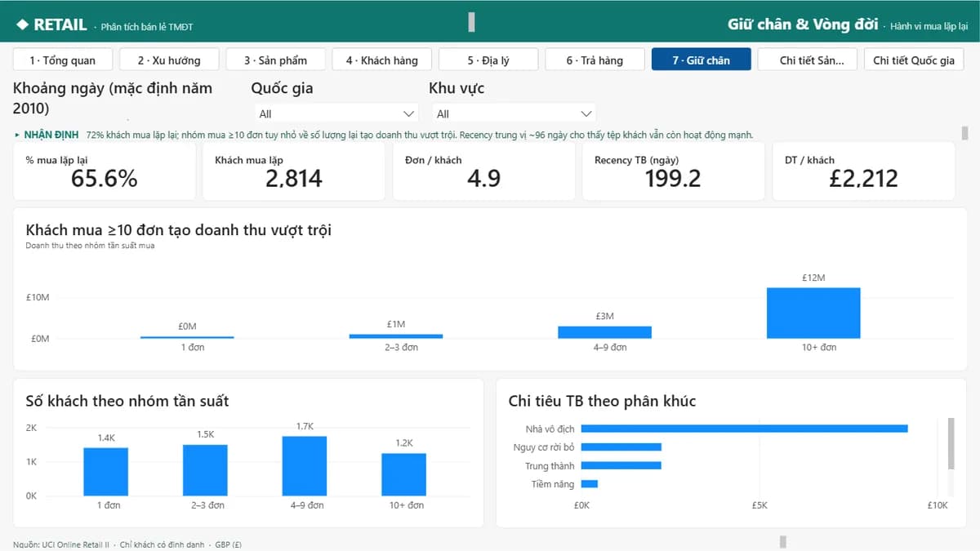
Task: Click the Nguy cơ rời bỏ bar
Action: (621, 447)
